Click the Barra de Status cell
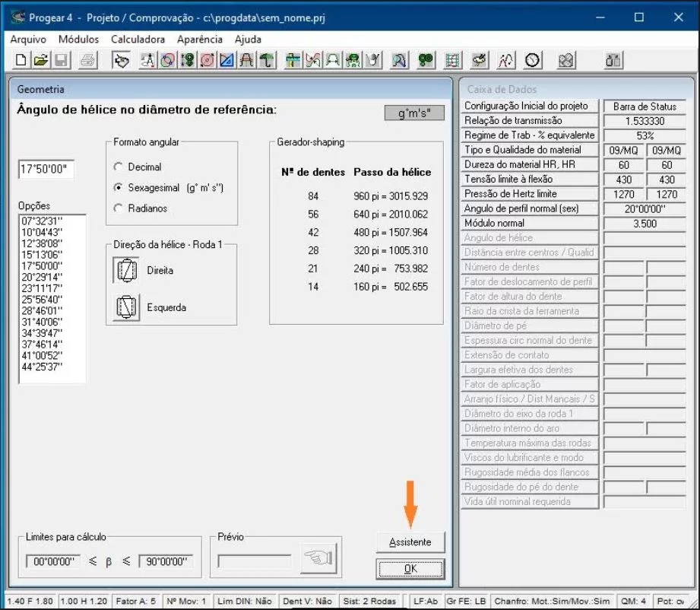The width and height of the screenshot is (700, 610). click(x=645, y=106)
